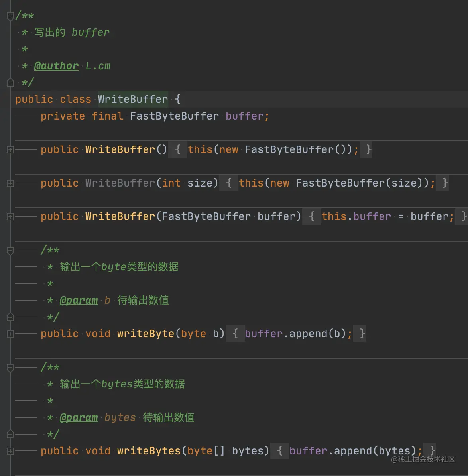
Task: Click the WriteBuffer() no-arg constructor name
Action: (x=120, y=149)
